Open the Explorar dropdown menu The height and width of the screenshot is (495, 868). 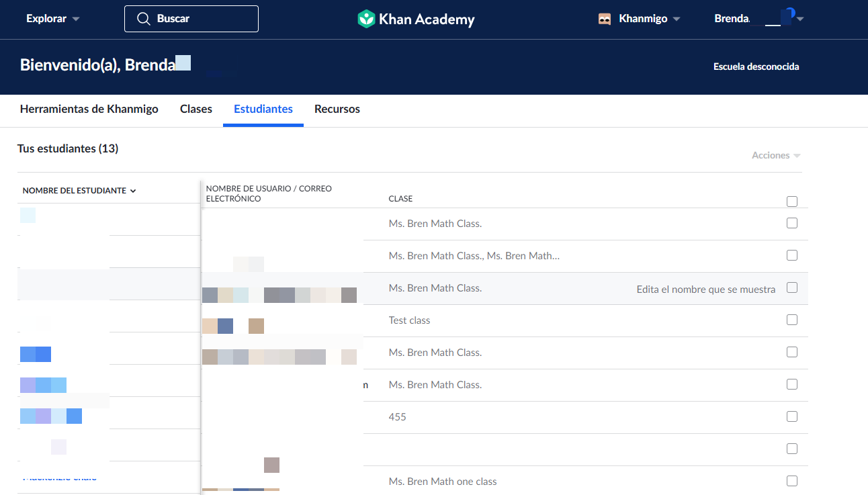click(x=52, y=19)
